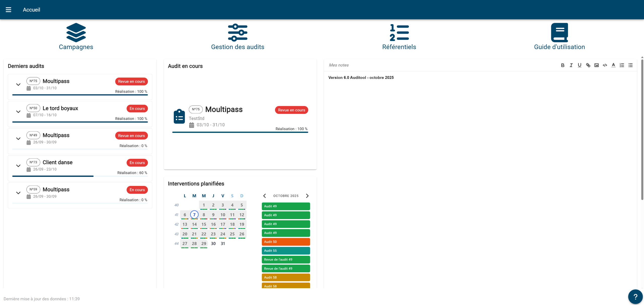Open Guide d'utilisation book icon
This screenshot has height=305, width=644.
coord(559,33)
